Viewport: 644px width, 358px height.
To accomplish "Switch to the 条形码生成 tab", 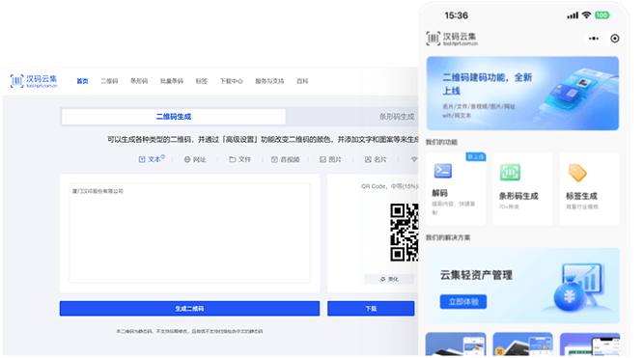I will (396, 117).
